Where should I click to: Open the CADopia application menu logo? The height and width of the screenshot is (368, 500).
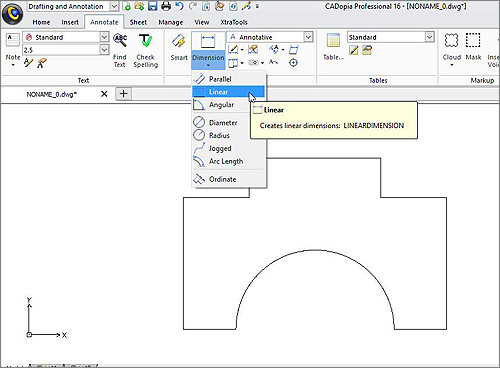pyautogui.click(x=12, y=13)
